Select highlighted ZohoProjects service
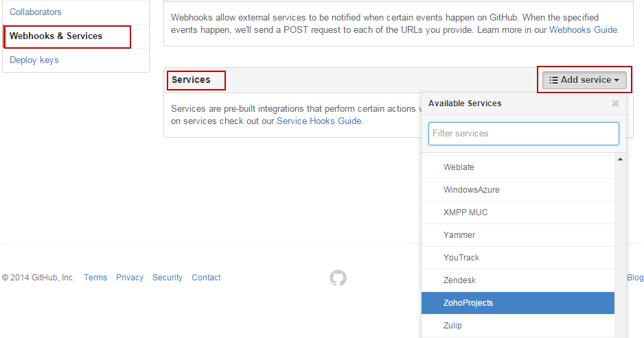Screen dimensions: 644x338 click(x=468, y=303)
